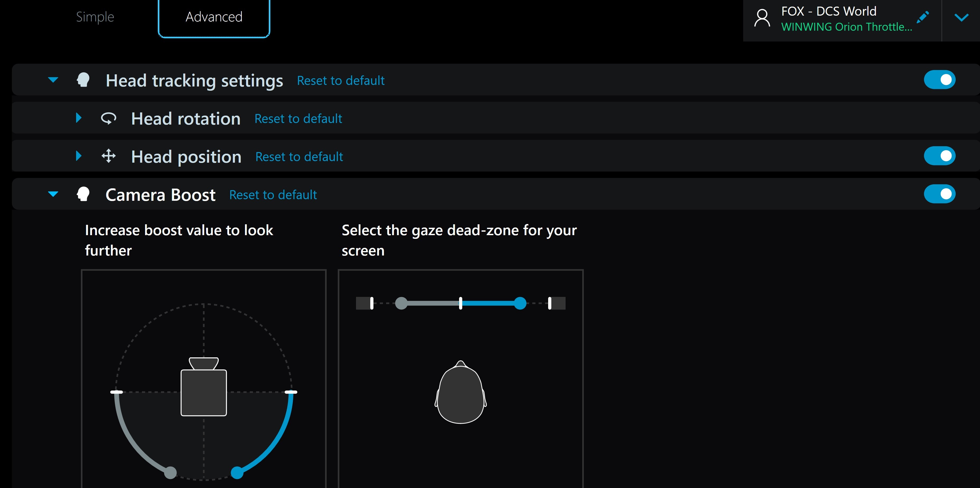The image size is (980, 488).
Task: Click the top-down head figure in dead-zone panel
Action: click(x=461, y=392)
